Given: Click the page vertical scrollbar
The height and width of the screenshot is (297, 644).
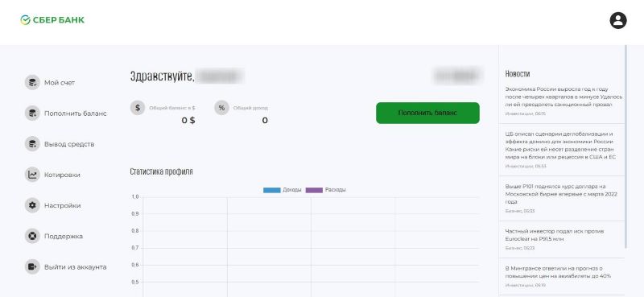Looking at the screenshot, I should pyautogui.click(x=625, y=146).
